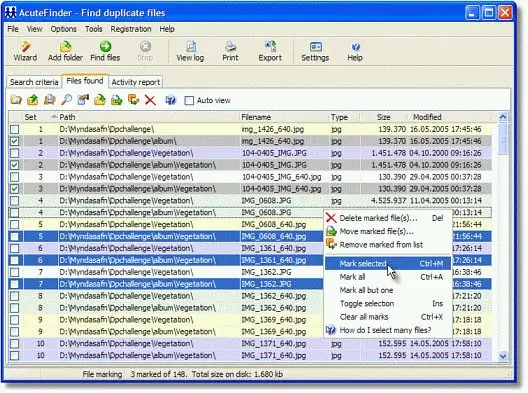Click the file properties icon after magnifier
Screen dimensions: 528x393
(x=83, y=100)
